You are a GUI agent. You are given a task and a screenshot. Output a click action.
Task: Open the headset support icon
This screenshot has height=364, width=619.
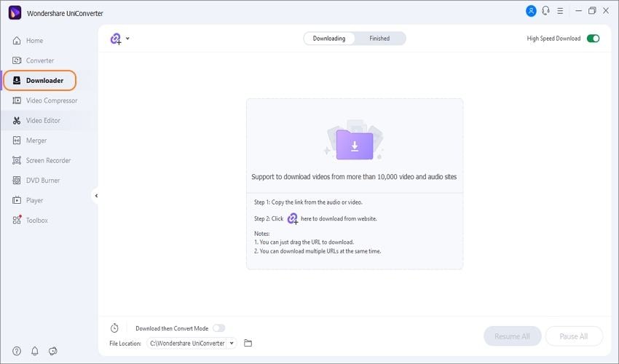[x=545, y=11]
